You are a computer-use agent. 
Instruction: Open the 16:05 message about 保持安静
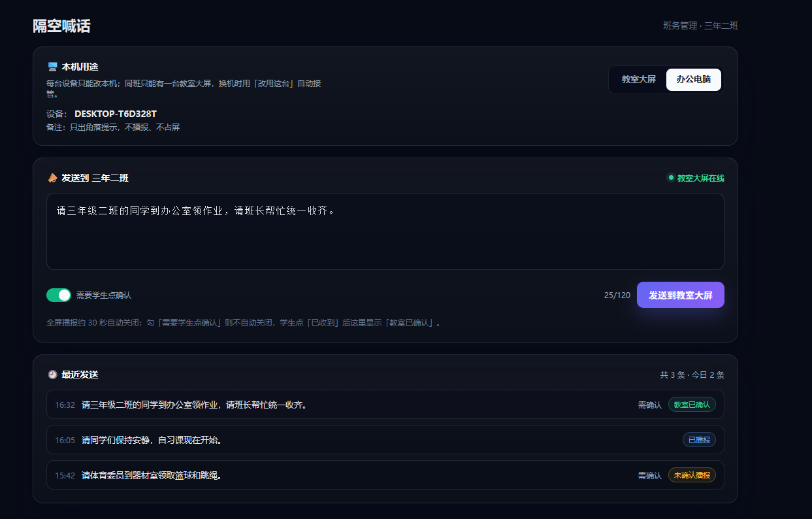385,440
